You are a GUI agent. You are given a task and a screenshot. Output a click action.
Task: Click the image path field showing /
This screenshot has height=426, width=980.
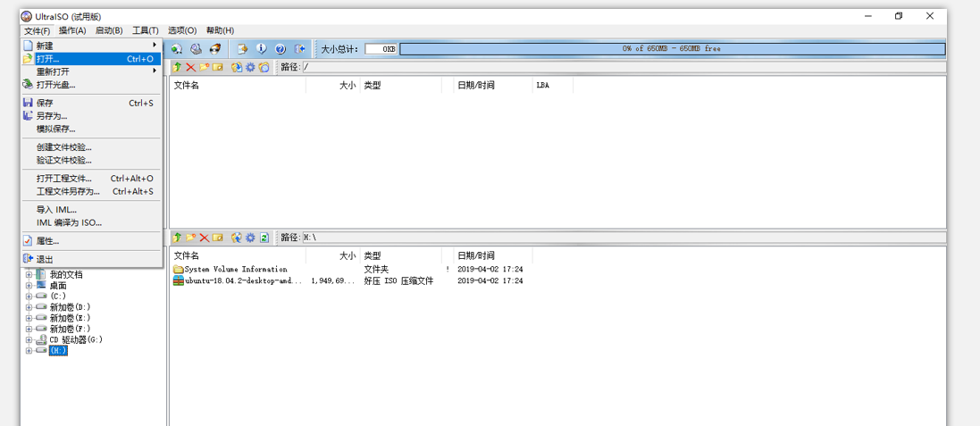pyautogui.click(x=624, y=67)
